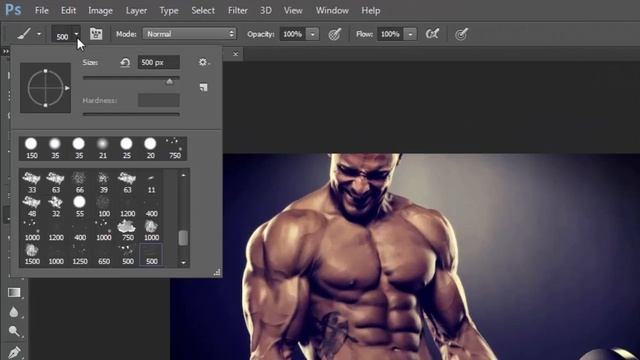Open the Edit menu
Screen dimensions: 640x360
click(x=68, y=11)
